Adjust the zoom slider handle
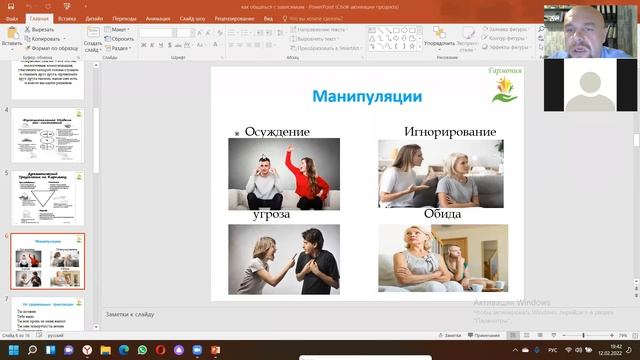The image size is (640, 360). [583, 336]
